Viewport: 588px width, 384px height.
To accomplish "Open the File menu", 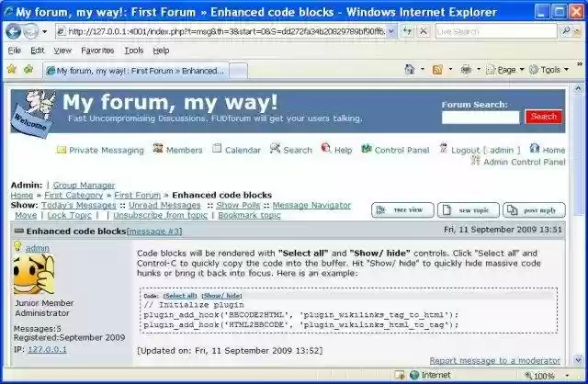I will point(15,51).
